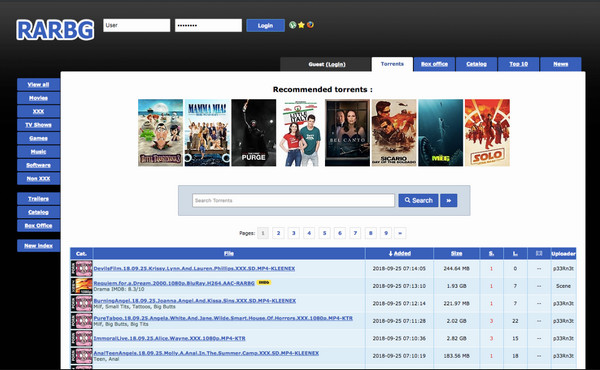Viewport: 600px width, 370px height.
Task: Open The Meg poster thumbnail
Action: tap(440, 132)
